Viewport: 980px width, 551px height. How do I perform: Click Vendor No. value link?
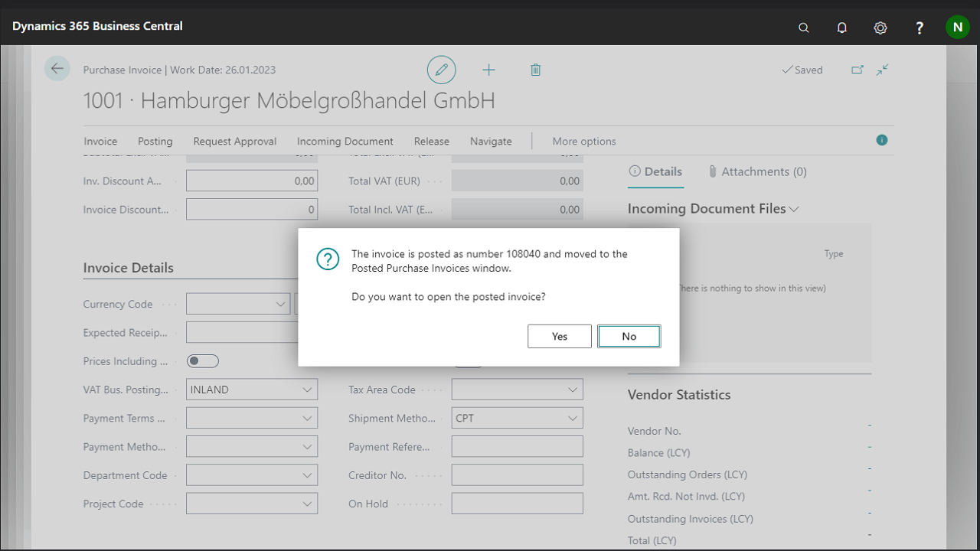[x=870, y=425]
